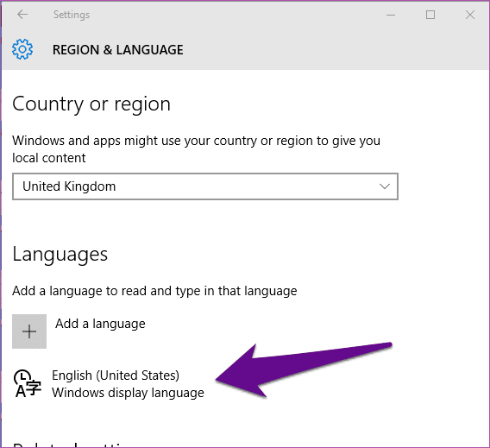Screen dimensions: 490x448
Task: Select English (United States) language item
Action: click(116, 375)
